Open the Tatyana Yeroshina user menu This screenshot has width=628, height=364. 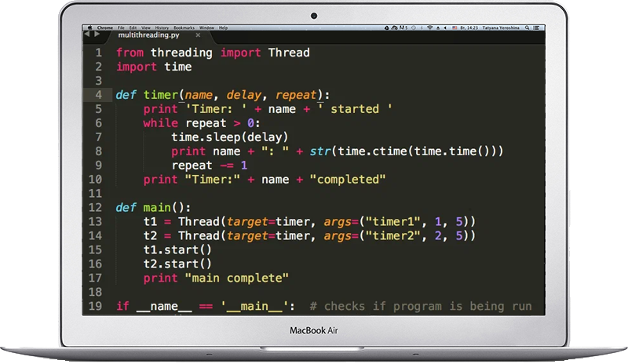coord(501,27)
